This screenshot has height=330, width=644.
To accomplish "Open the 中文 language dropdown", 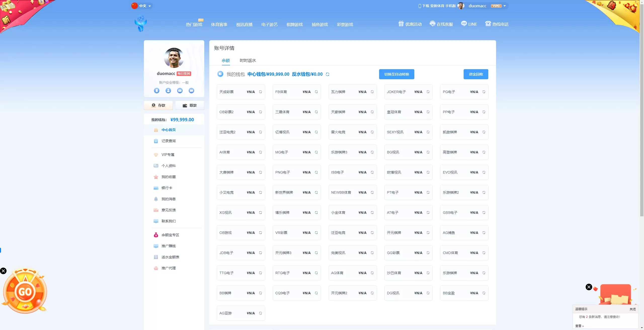I will (x=142, y=6).
